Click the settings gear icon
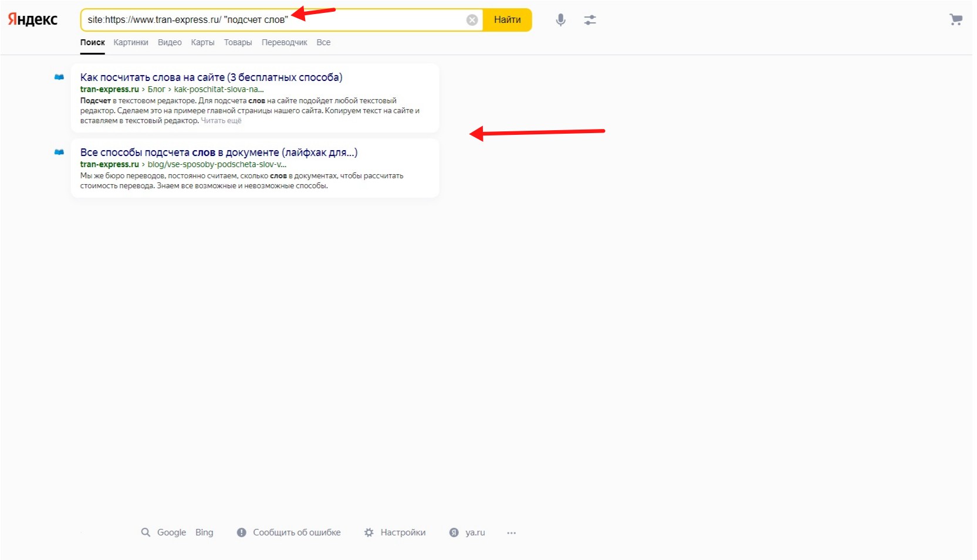Image resolution: width=977 pixels, height=560 pixels. pyautogui.click(x=369, y=532)
